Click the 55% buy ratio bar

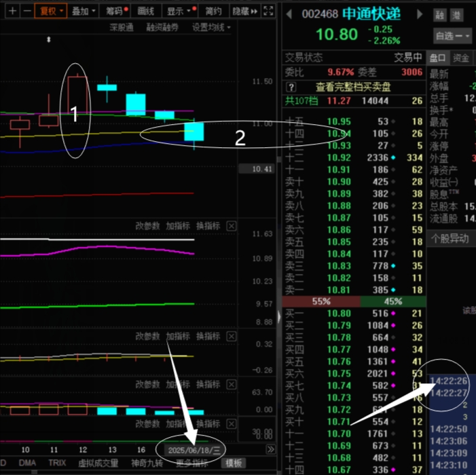click(321, 301)
